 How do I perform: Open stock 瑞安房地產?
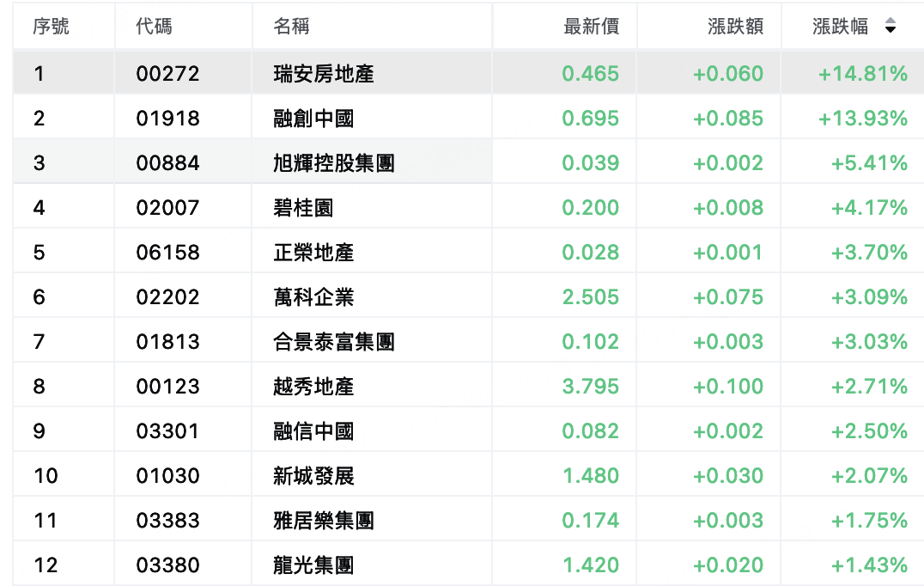(324, 74)
